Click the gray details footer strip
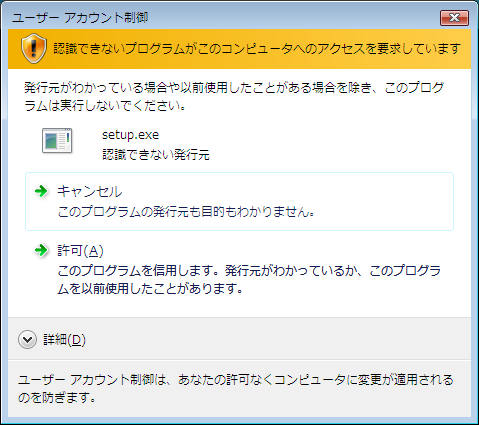This screenshot has height=425, width=479. coord(239,339)
